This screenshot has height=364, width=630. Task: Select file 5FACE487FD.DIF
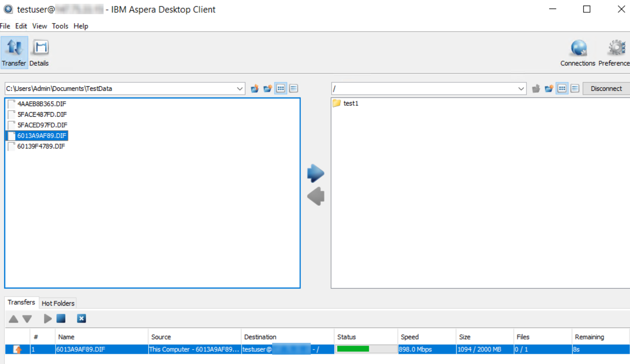42,114
